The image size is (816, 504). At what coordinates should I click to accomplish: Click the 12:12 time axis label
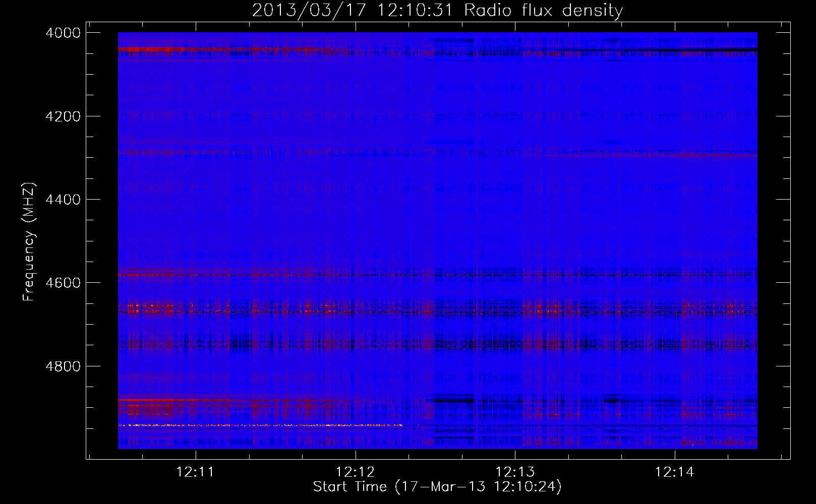tap(355, 472)
